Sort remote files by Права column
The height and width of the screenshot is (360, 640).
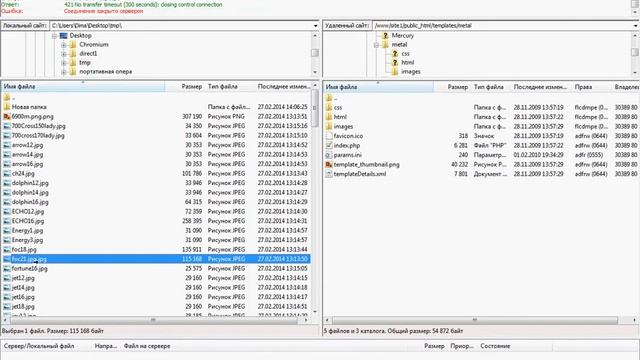(591, 87)
